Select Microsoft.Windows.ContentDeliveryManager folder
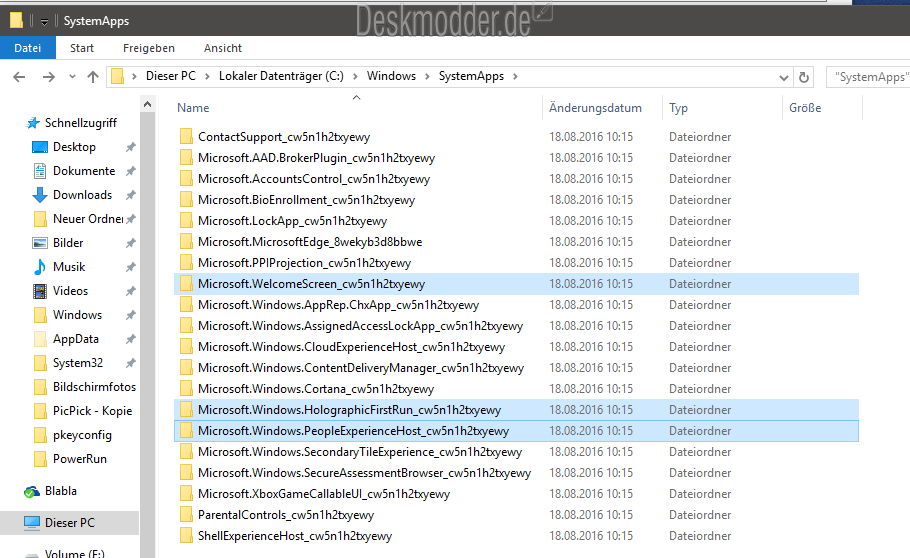The height and width of the screenshot is (558, 910). pos(360,368)
